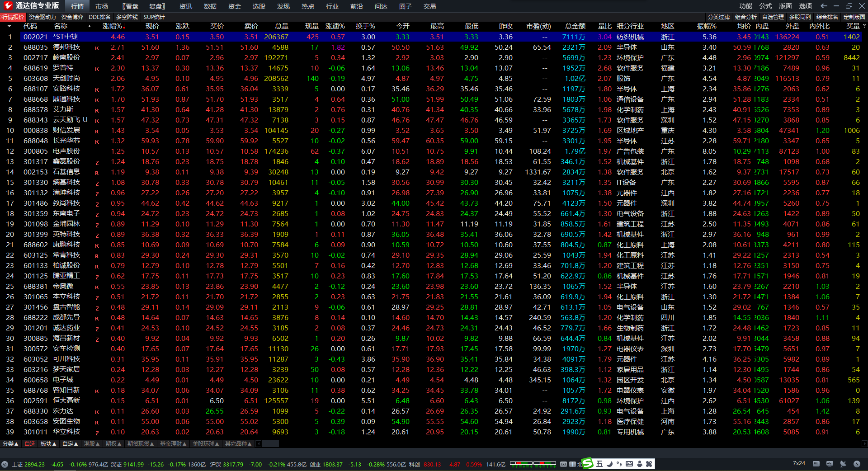Image resolution: width=868 pixels, height=471 pixels.
Task: Open the 公式 menu
Action: tap(766, 6)
